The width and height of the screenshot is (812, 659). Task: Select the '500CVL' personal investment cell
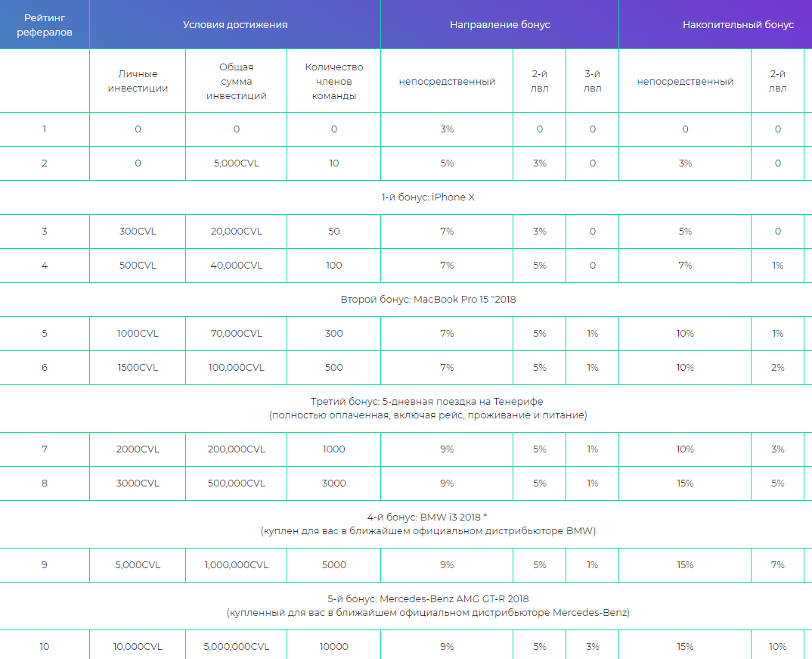pos(138,266)
